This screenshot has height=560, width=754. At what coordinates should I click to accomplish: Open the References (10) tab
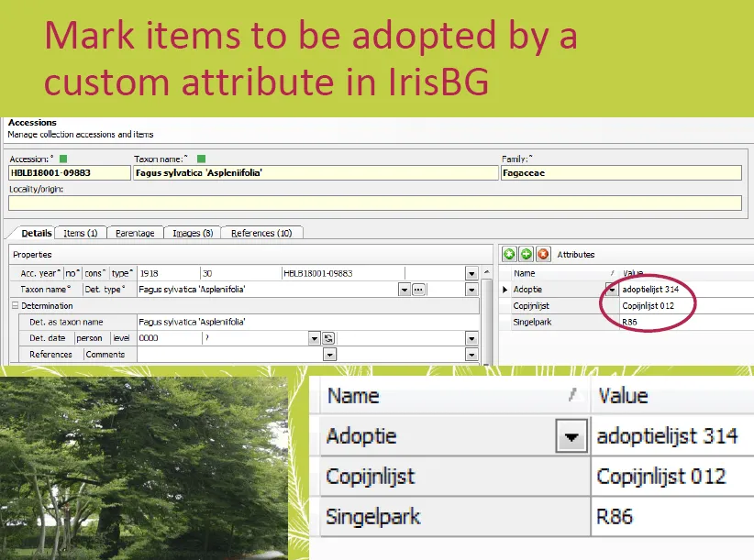[261, 233]
